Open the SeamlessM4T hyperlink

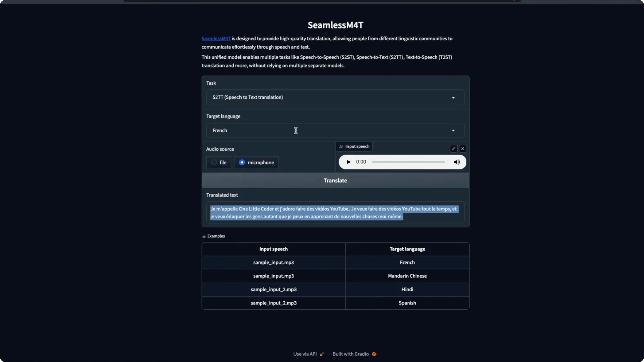[x=216, y=39]
